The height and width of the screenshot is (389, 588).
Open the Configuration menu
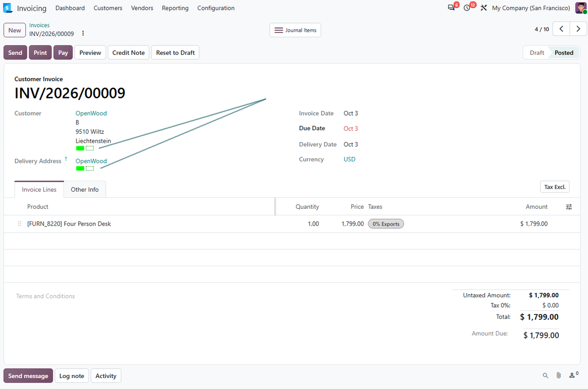pyautogui.click(x=216, y=8)
